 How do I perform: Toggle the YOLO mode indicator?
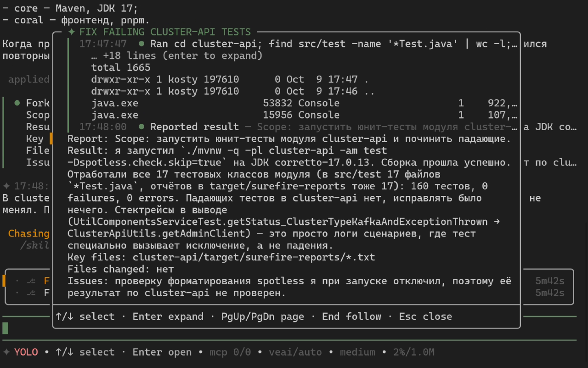point(26,352)
